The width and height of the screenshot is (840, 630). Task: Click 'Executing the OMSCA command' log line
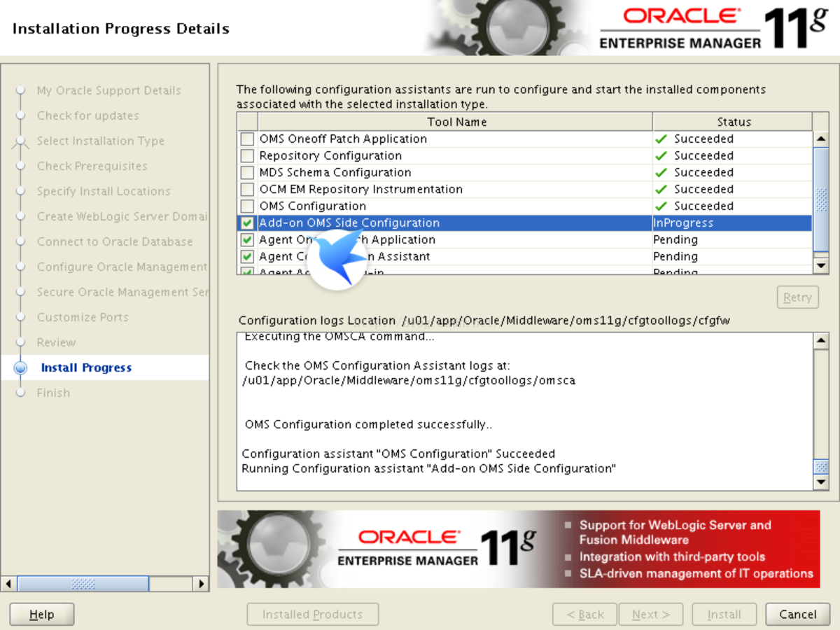(339, 337)
